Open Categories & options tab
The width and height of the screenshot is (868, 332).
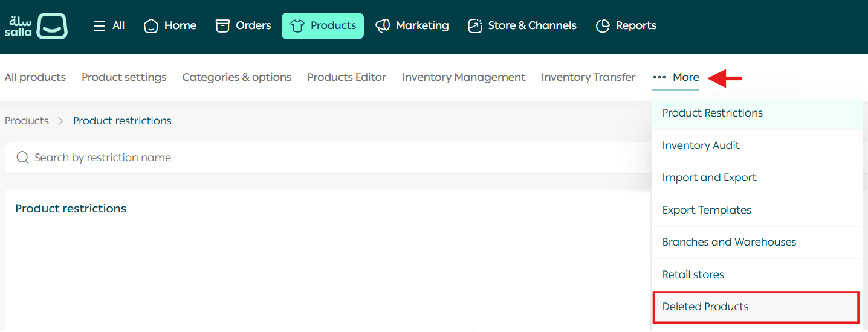(x=236, y=77)
